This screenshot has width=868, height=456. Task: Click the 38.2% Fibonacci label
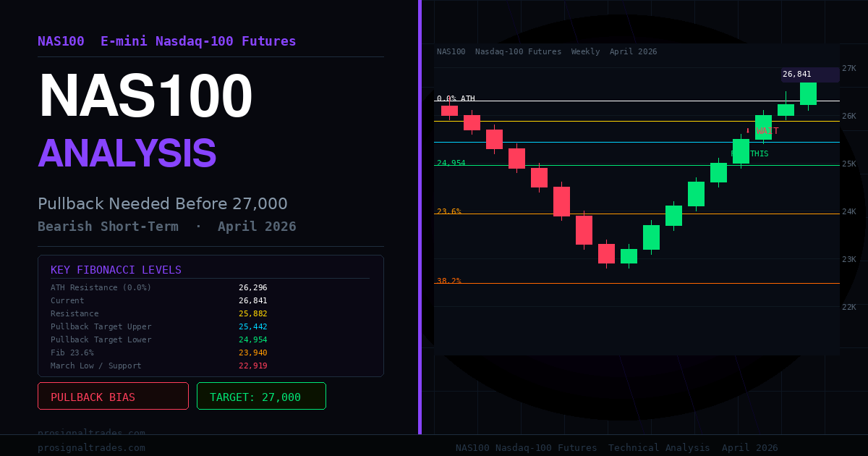[449, 281]
